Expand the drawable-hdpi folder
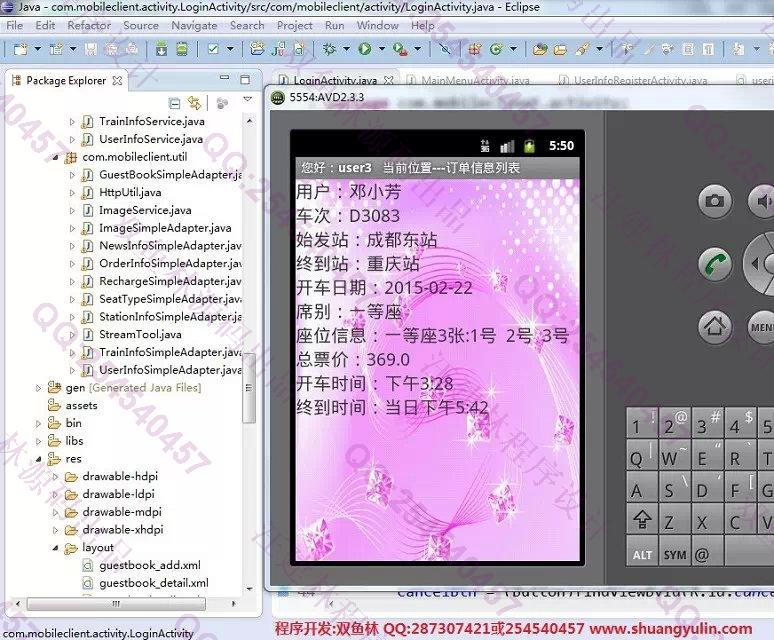The height and width of the screenshot is (640, 774). coord(55,477)
